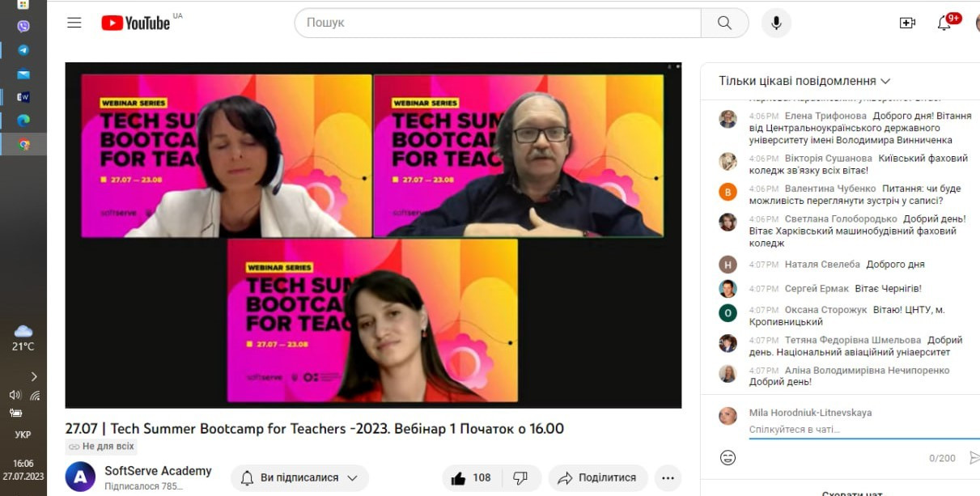The width and height of the screenshot is (980, 496).
Task: Open the YouTube hamburger guide menu
Action: pos(74,23)
